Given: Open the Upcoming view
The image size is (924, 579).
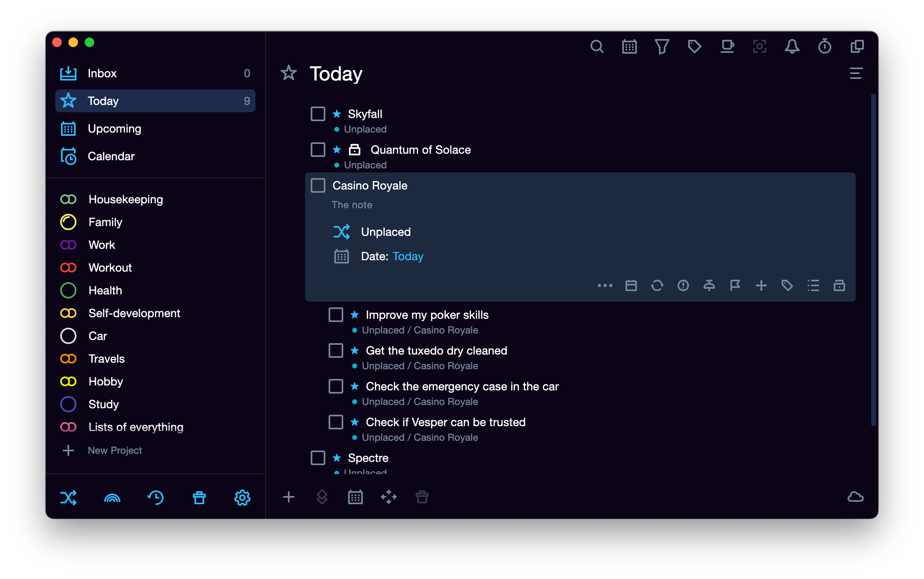Looking at the screenshot, I should coord(155,128).
